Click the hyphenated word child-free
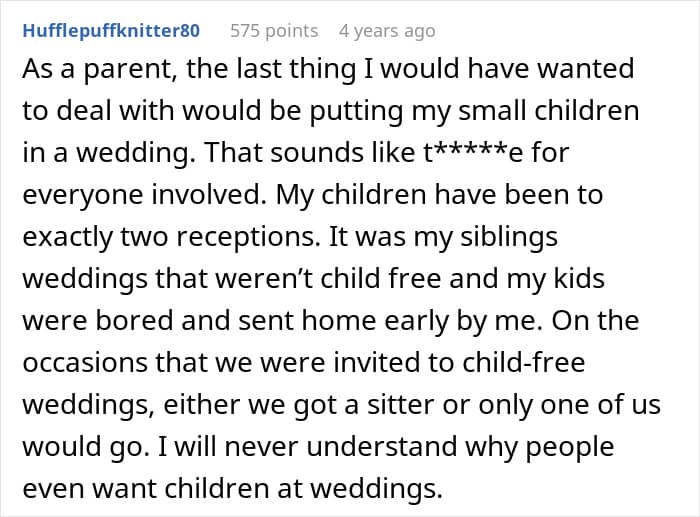The height and width of the screenshot is (517, 700). [523, 362]
